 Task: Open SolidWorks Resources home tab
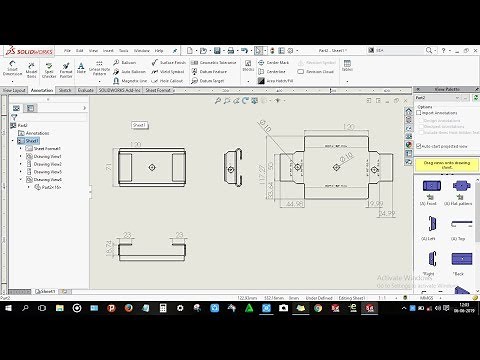409,112
